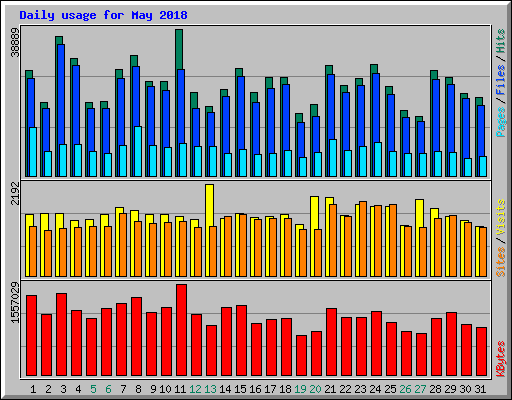Click day label 11
This screenshot has height=400, width=512.
click(180, 389)
